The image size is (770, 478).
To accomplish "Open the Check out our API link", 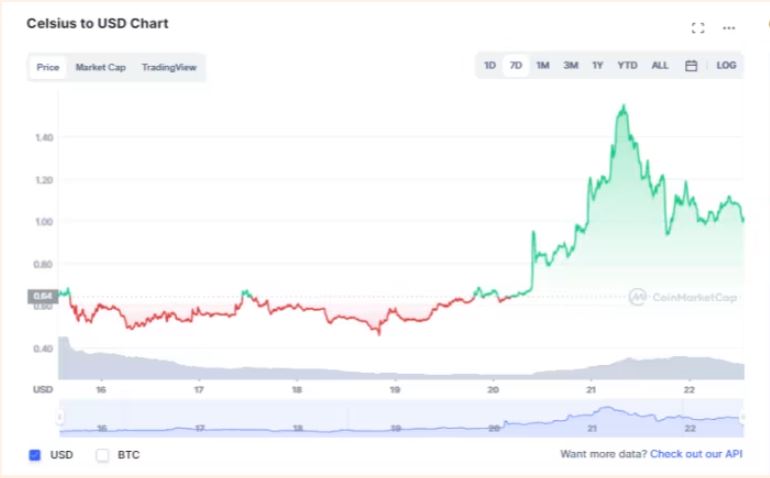I will [x=696, y=454].
